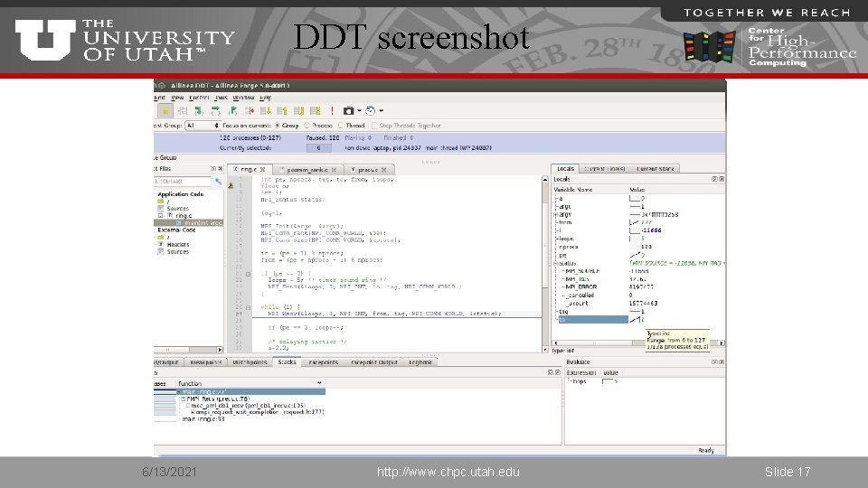Viewport: 868px width, 488px height.
Task: Switch to the Tracepoints tab
Action: [x=324, y=362]
